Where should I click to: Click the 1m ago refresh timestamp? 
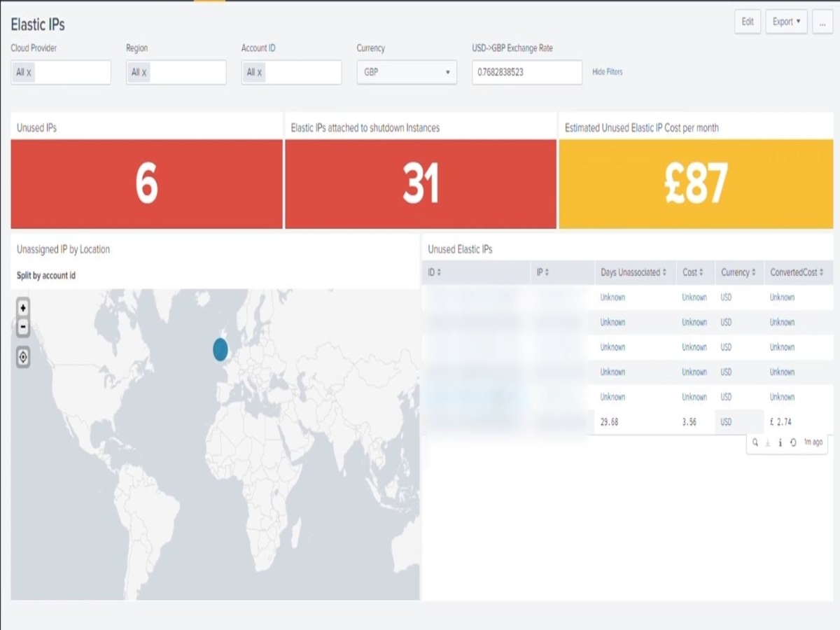[x=813, y=442]
